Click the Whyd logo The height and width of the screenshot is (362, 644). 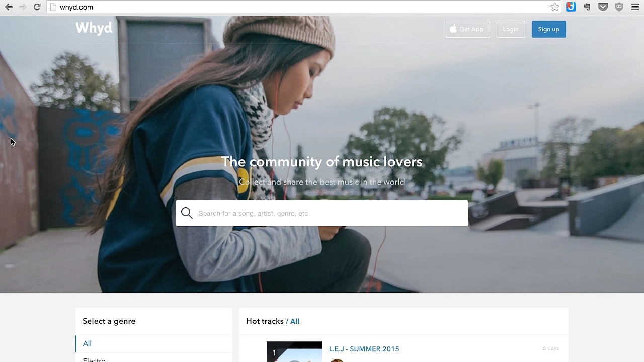[94, 28]
